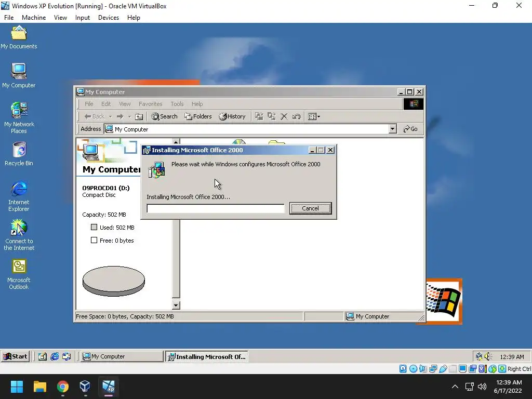
Task: Open VirtualBox Manager cube taskbar icon
Action: click(85, 387)
